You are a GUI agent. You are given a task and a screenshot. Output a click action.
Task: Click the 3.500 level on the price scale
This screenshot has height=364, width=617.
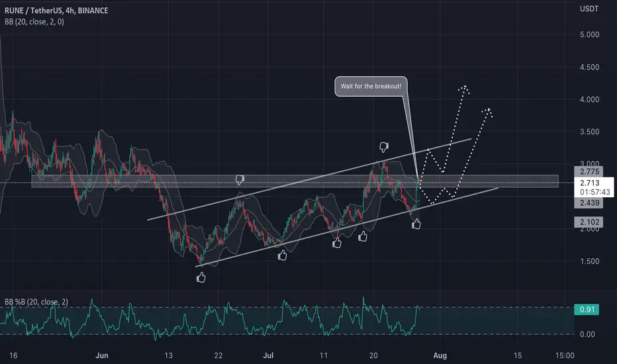click(x=589, y=132)
